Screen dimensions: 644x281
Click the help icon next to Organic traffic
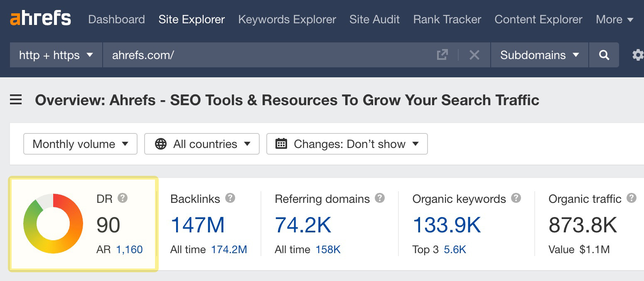[631, 199]
